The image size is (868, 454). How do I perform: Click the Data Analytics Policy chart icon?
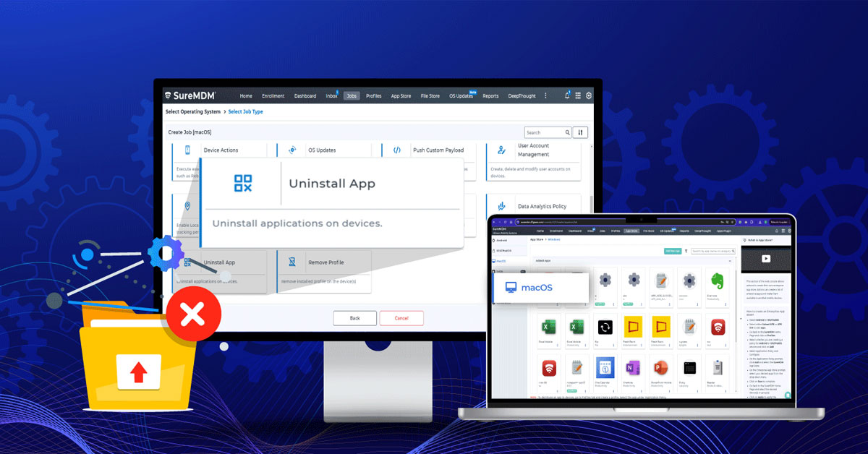pos(501,206)
